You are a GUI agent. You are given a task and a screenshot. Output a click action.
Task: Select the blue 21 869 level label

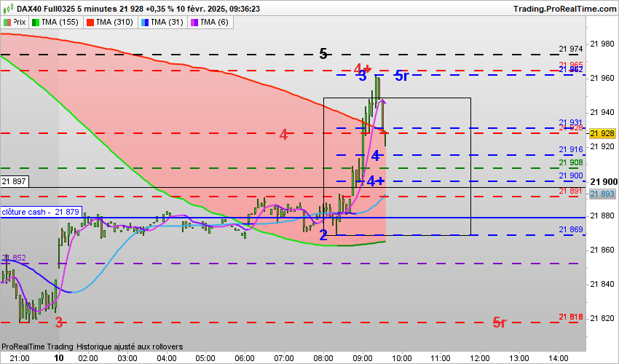570,229
